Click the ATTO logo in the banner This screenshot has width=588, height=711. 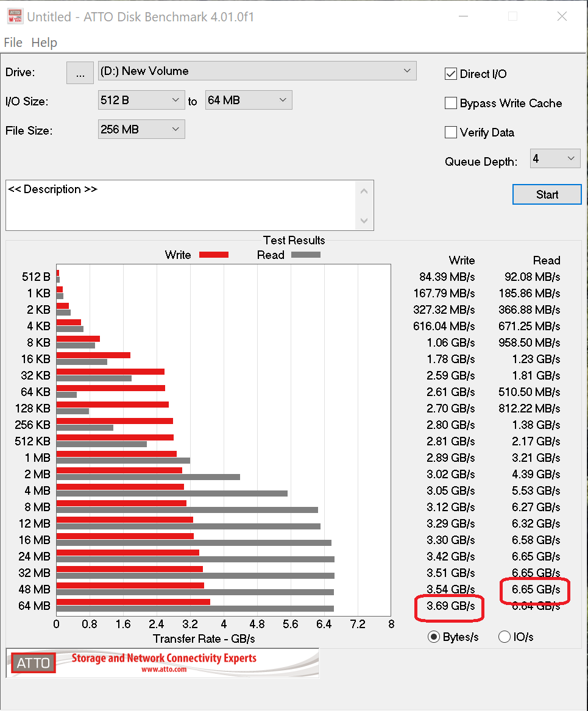(33, 663)
